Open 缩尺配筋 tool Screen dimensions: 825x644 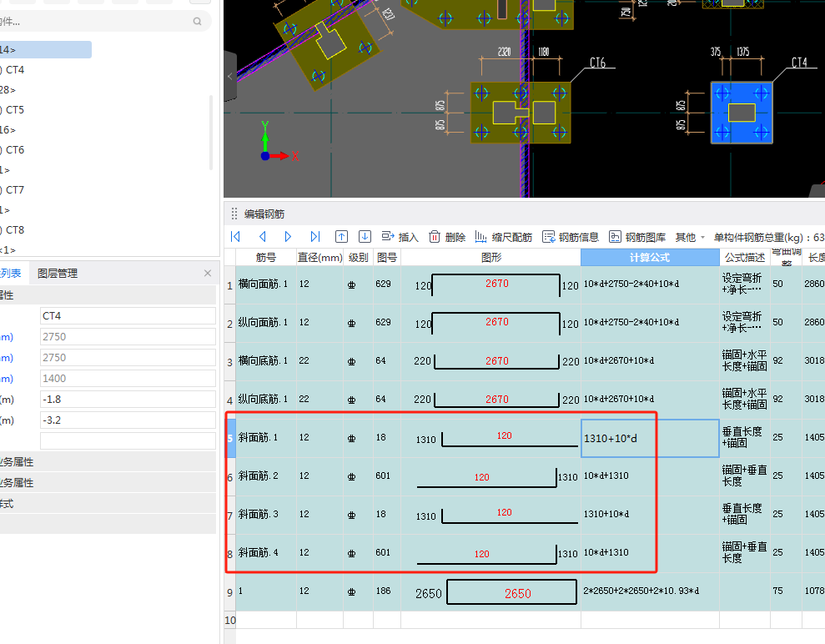point(504,237)
